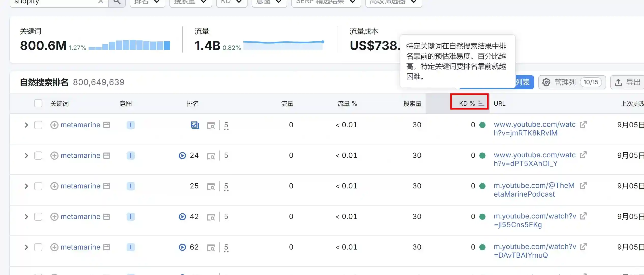Click the video result icon next to rank 42
This screenshot has height=275, width=644.
182,217
